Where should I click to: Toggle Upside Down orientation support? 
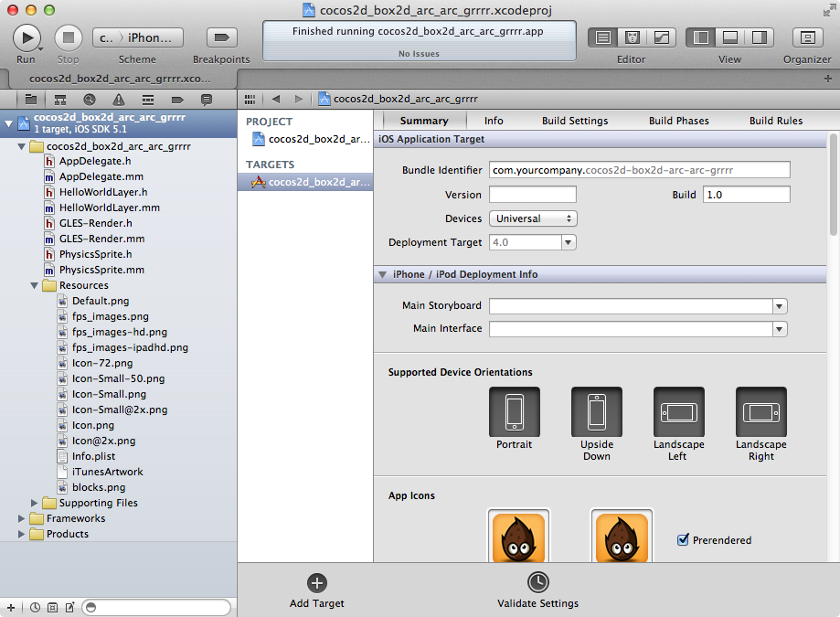pyautogui.click(x=597, y=411)
